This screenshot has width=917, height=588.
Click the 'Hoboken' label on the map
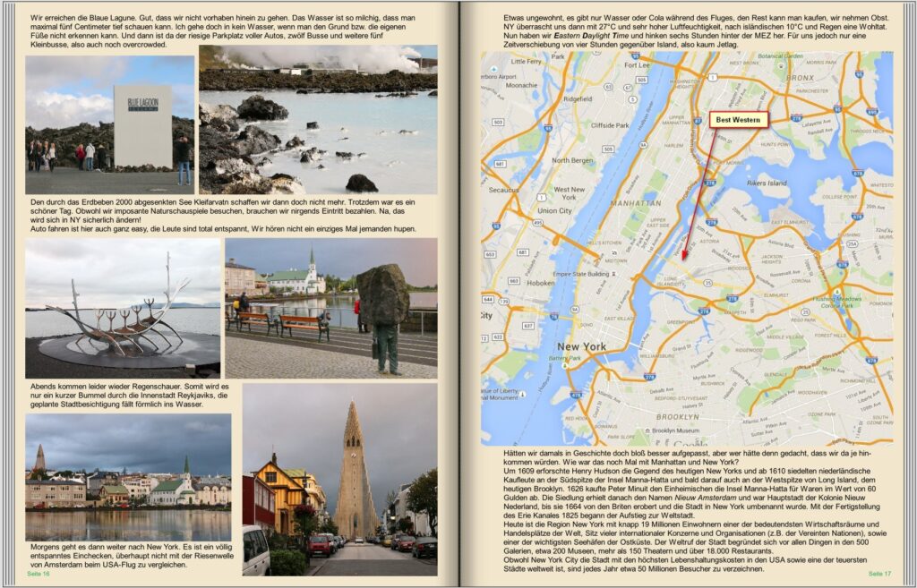[540, 283]
